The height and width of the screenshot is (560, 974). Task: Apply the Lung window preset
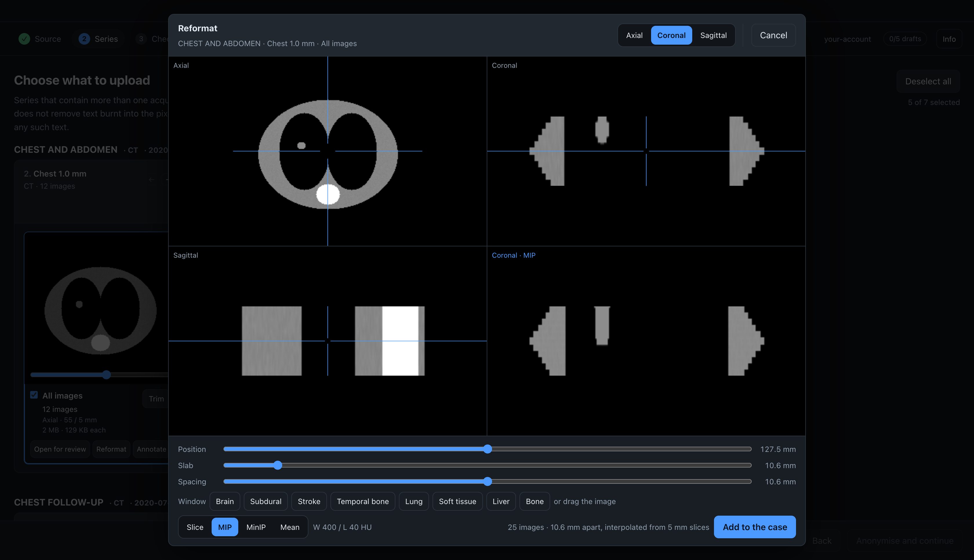tap(413, 501)
